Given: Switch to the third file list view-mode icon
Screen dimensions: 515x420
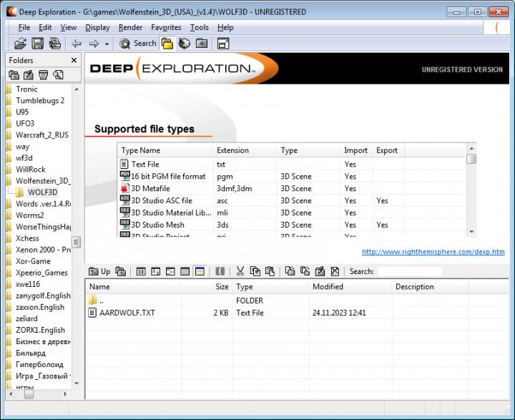Looking at the screenshot, I should pos(170,271).
